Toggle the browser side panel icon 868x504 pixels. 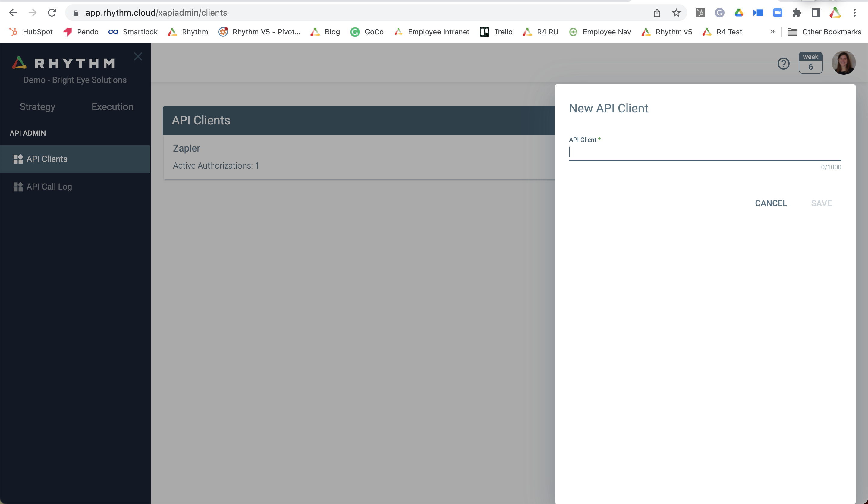[x=816, y=13]
